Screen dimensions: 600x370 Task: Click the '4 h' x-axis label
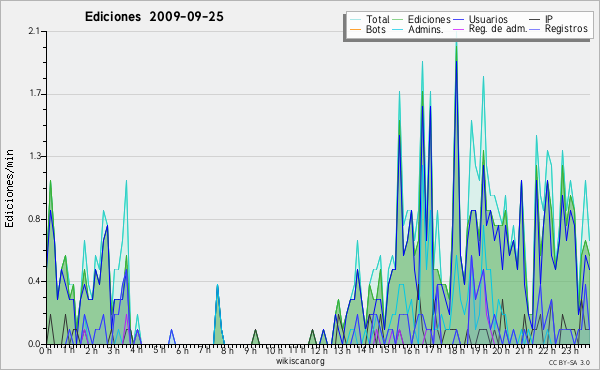(x=136, y=350)
